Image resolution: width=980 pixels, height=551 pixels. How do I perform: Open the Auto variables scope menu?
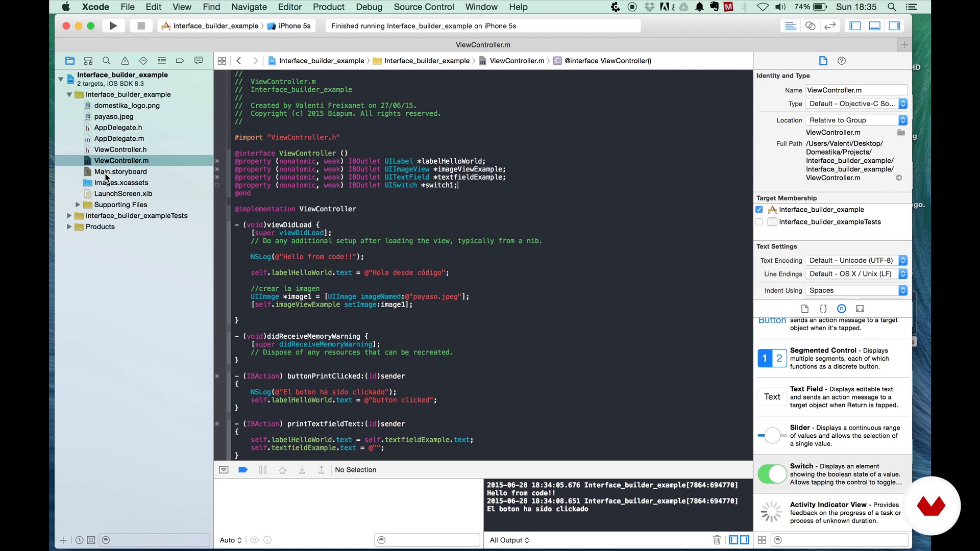point(231,540)
